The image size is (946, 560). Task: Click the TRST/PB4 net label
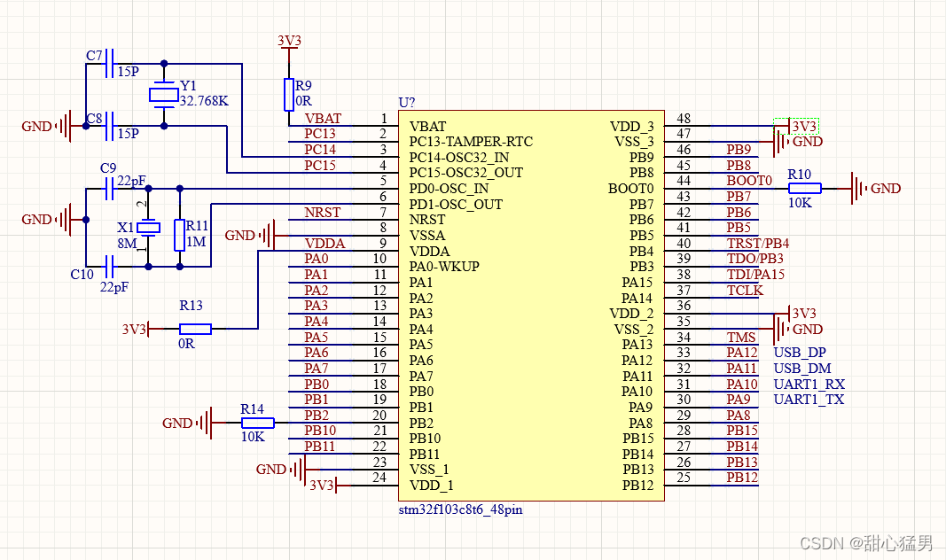(x=757, y=244)
